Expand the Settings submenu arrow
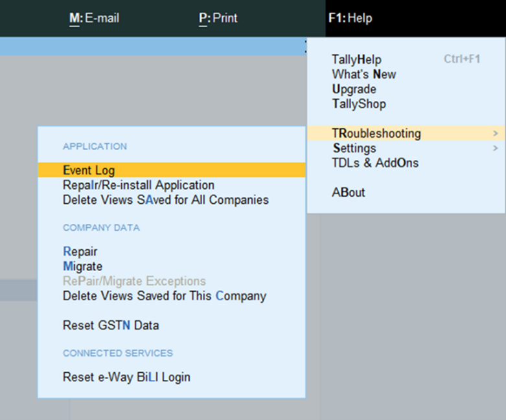The height and width of the screenshot is (420, 506). tap(496, 148)
